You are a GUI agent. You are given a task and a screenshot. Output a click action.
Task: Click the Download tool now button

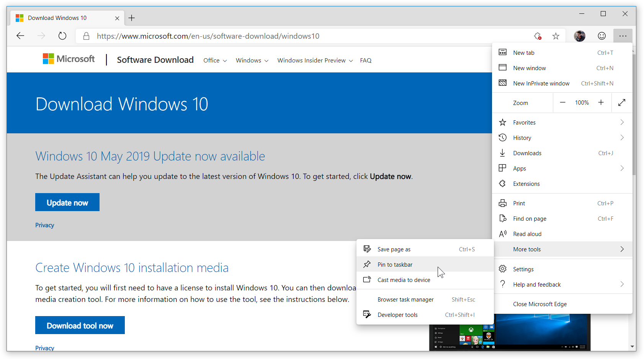click(x=80, y=325)
